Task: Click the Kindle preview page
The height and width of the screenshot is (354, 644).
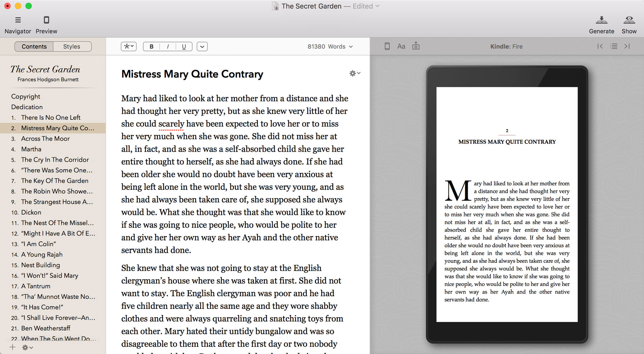Action: click(507, 205)
